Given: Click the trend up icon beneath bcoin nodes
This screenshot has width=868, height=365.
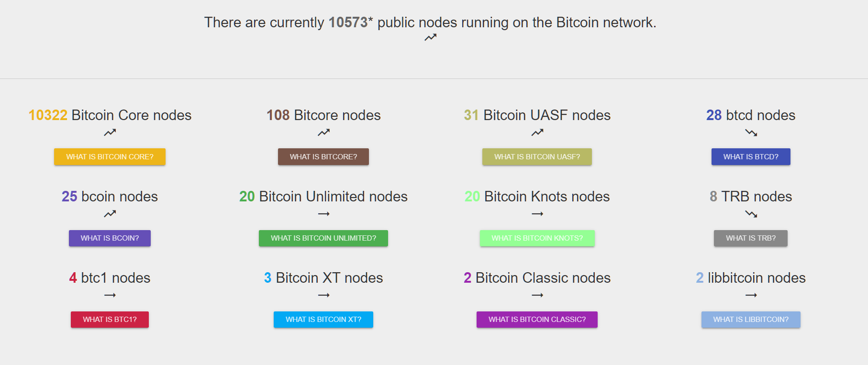Looking at the screenshot, I should click(110, 214).
